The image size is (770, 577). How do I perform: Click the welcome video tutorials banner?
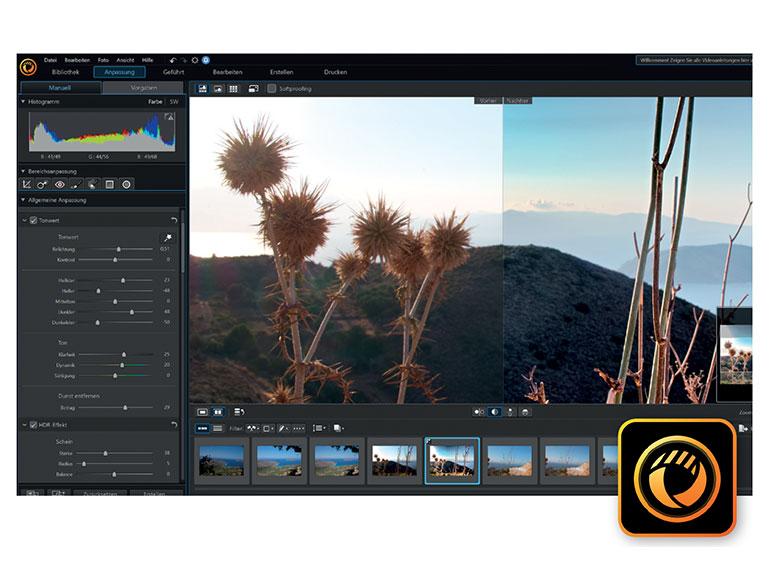(x=694, y=60)
